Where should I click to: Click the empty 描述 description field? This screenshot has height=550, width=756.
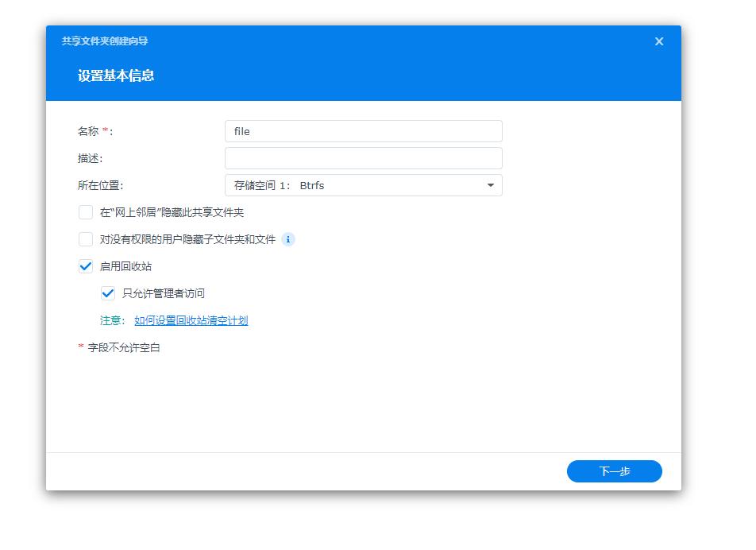(x=363, y=157)
